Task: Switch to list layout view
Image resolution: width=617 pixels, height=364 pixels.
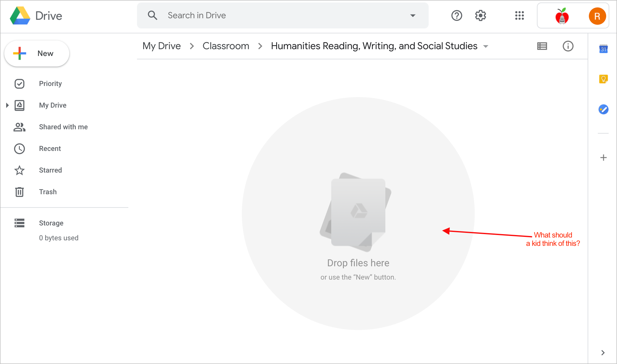Action: coord(542,46)
